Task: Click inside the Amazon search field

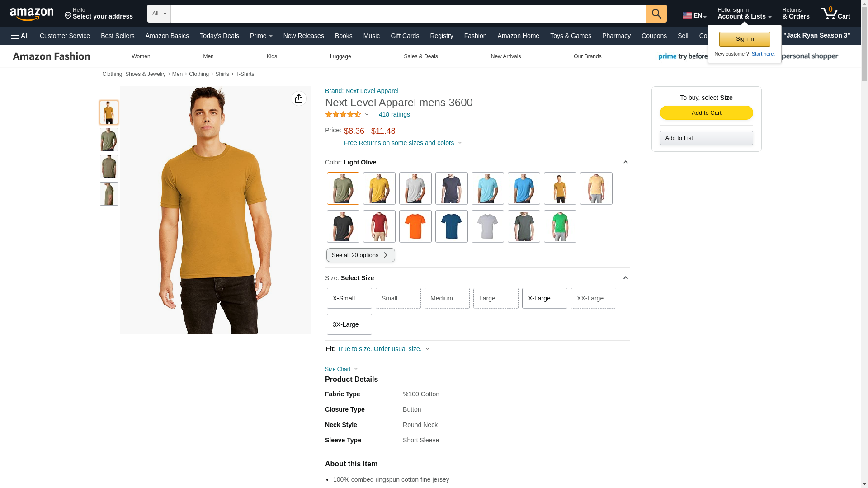Action: tap(408, 14)
